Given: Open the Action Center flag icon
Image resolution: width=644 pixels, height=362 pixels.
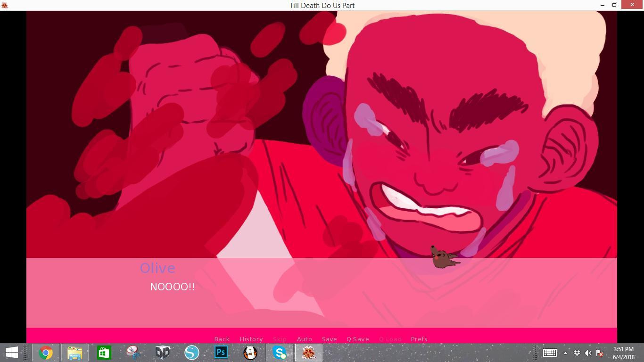Looking at the screenshot, I should 600,353.
